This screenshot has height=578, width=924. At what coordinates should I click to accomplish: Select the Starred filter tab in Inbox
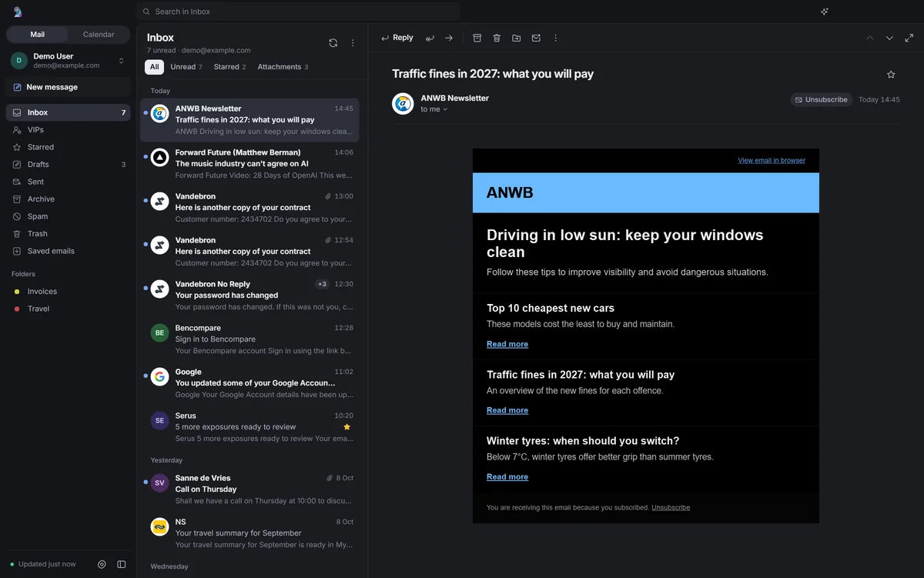(x=229, y=67)
